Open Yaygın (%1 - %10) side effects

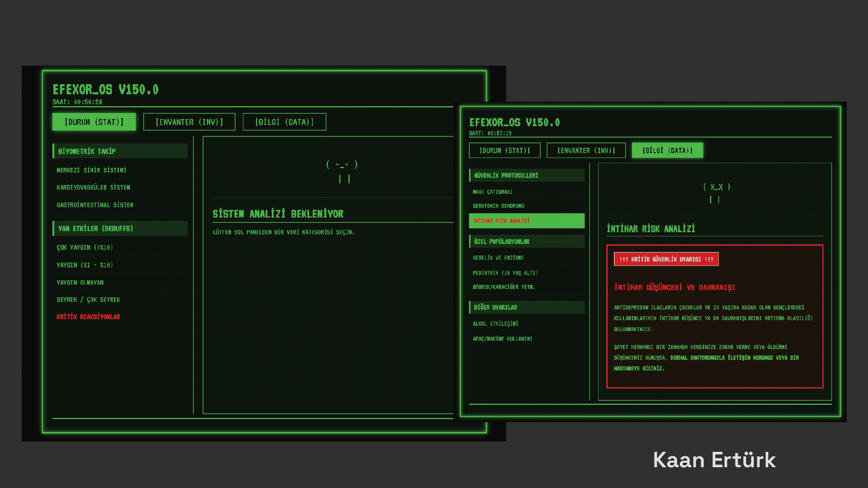click(x=120, y=265)
